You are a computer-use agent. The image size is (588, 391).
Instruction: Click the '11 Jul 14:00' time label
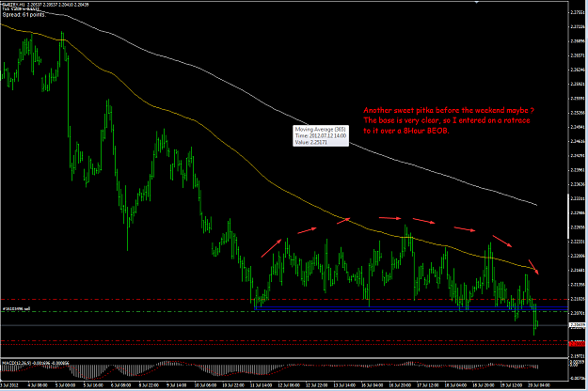click(x=261, y=385)
